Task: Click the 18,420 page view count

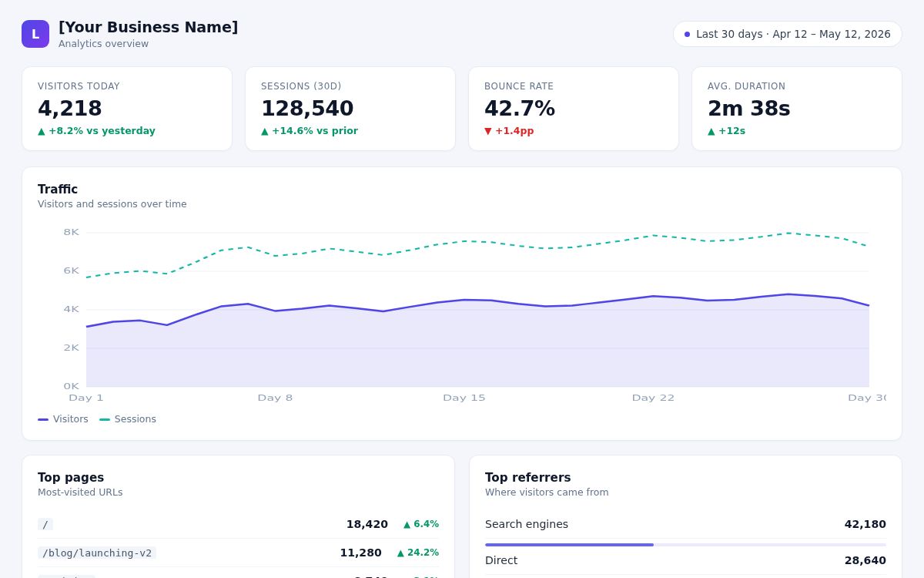Action: pos(367,524)
